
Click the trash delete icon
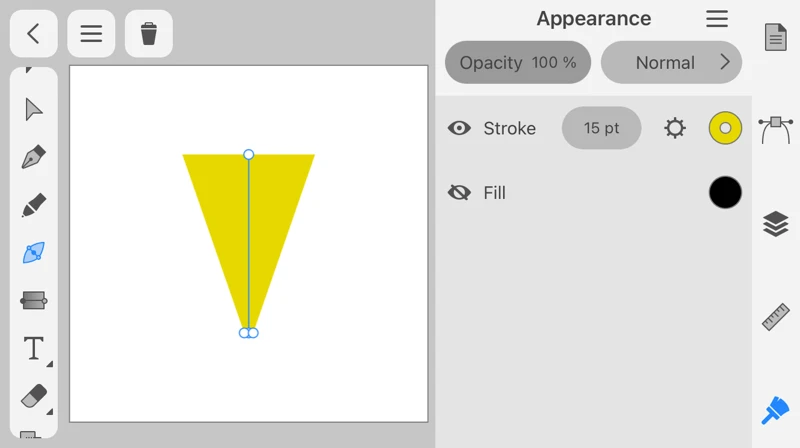[x=149, y=33]
